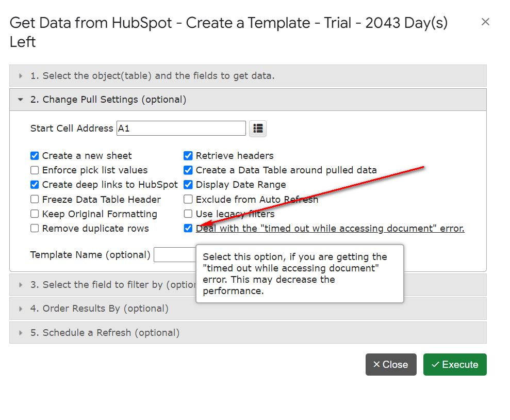This screenshot has height=420, width=510.
Task: Click the gray Close button
Action: (391, 364)
